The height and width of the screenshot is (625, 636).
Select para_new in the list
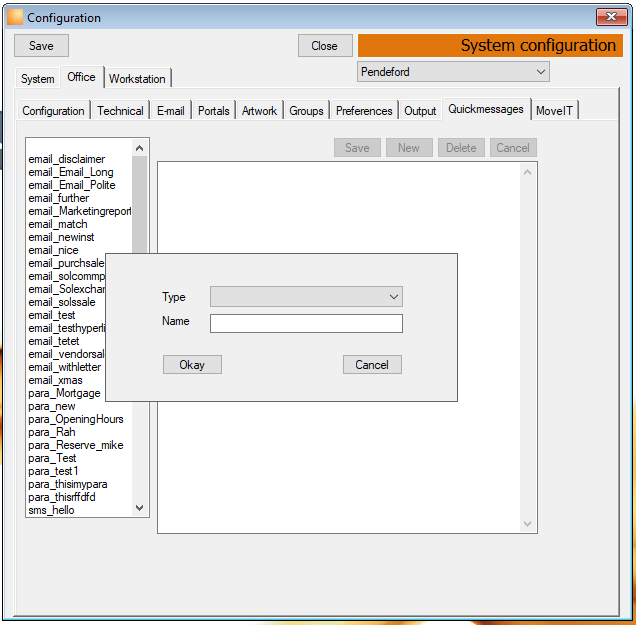click(52, 406)
